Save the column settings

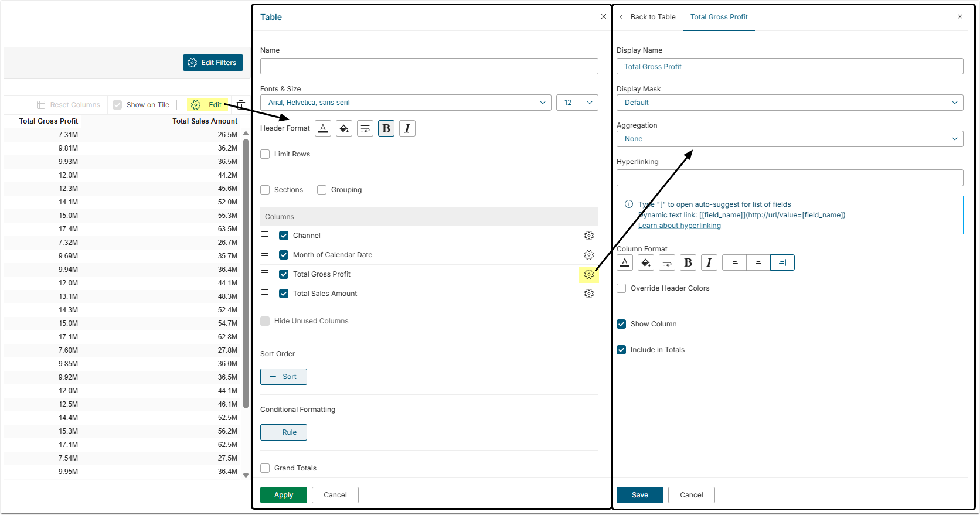point(640,495)
